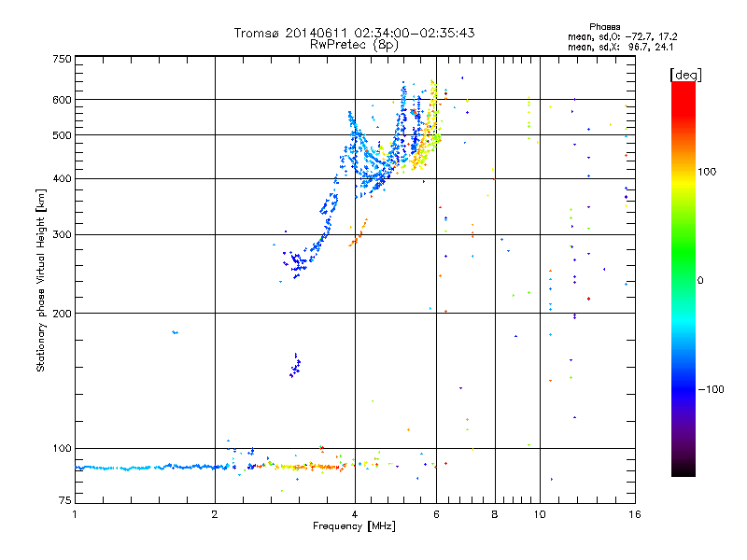Click the plot title 'Tromsø 20140611 02:34:00-02:35:43'
747x560 pixels.
point(354,33)
